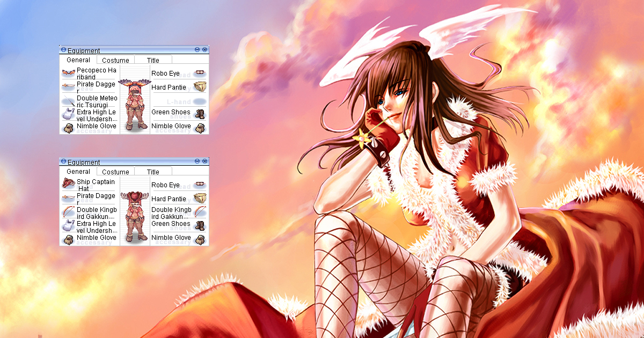Select undershirt icon in the Pecopeco Hairband window

pos(68,114)
